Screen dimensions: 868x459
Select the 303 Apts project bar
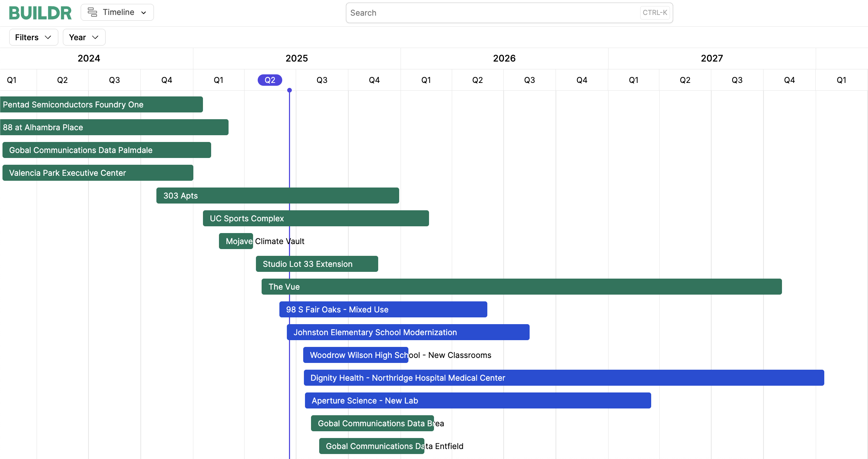pos(278,196)
